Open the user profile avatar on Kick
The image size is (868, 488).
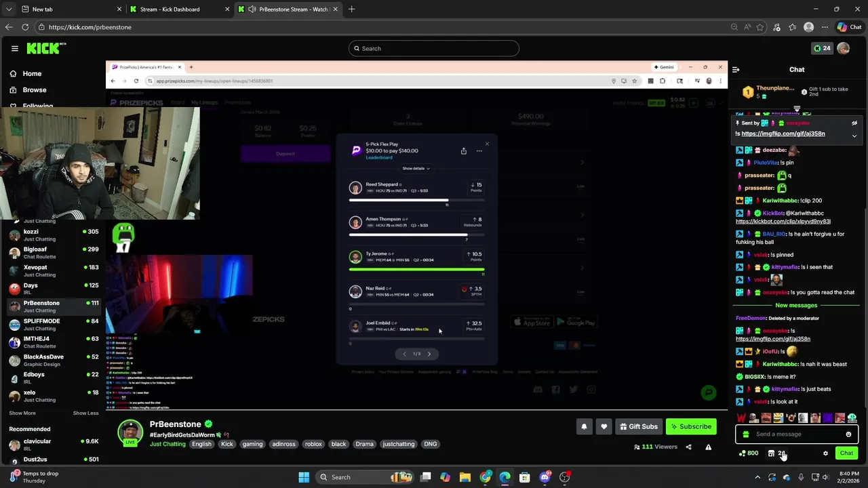point(844,48)
